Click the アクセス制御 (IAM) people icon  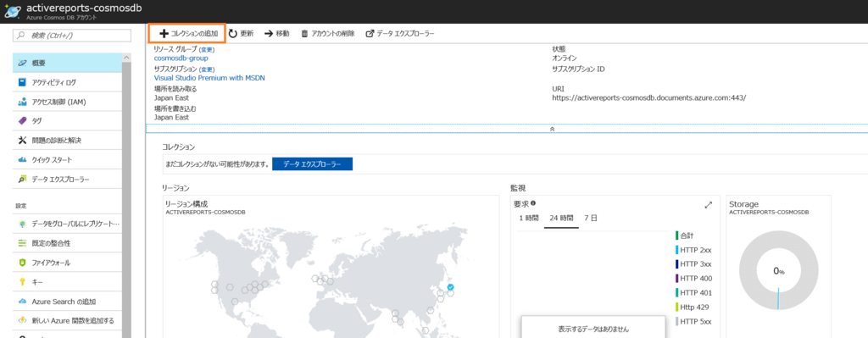tap(22, 102)
